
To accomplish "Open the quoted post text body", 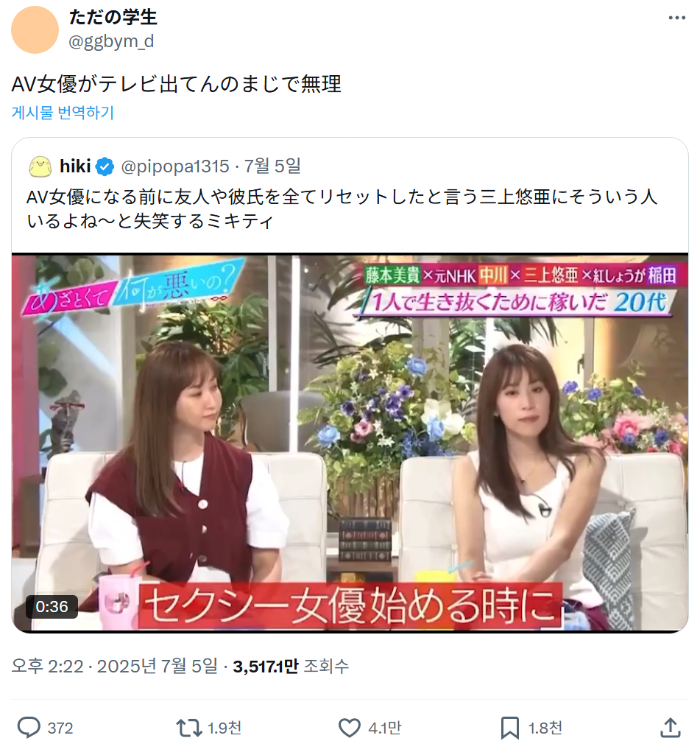I will pyautogui.click(x=342, y=208).
